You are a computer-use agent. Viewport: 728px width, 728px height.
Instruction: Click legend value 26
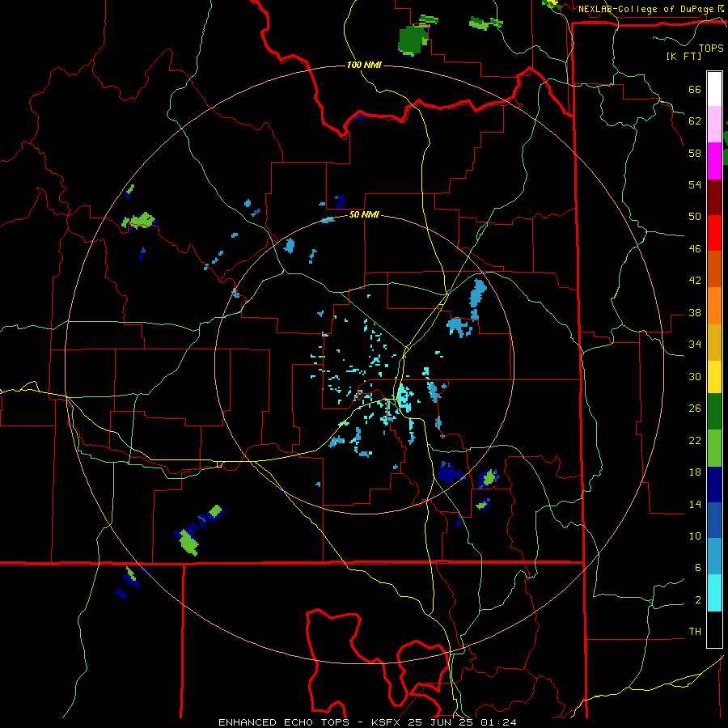point(695,408)
